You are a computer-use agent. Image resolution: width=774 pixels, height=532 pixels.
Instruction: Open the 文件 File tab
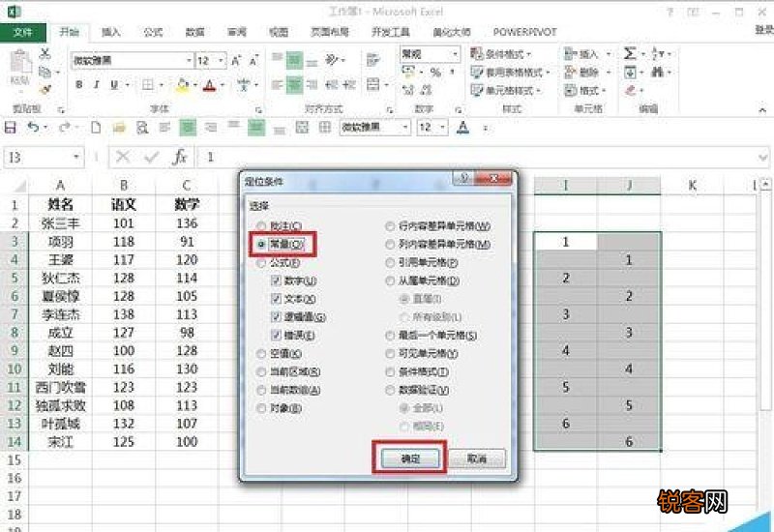coord(22,32)
